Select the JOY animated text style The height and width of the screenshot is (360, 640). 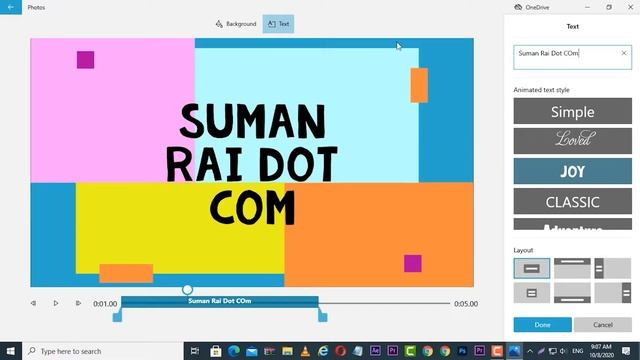click(x=573, y=171)
